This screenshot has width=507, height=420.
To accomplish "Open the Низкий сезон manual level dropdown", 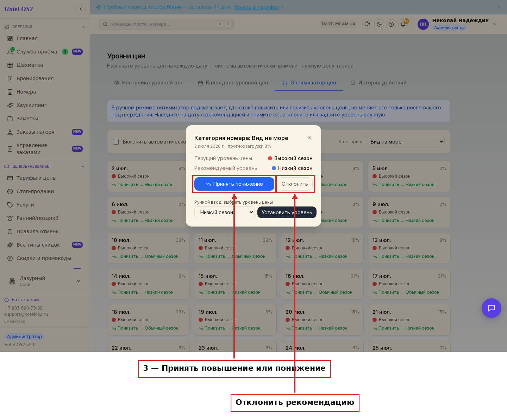I will 224,212.
